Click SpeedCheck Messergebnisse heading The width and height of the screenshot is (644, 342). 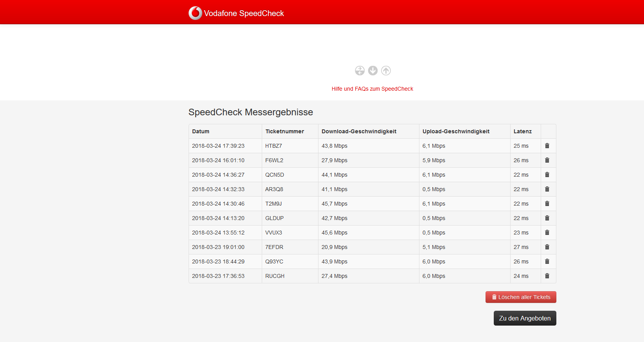[x=251, y=112]
